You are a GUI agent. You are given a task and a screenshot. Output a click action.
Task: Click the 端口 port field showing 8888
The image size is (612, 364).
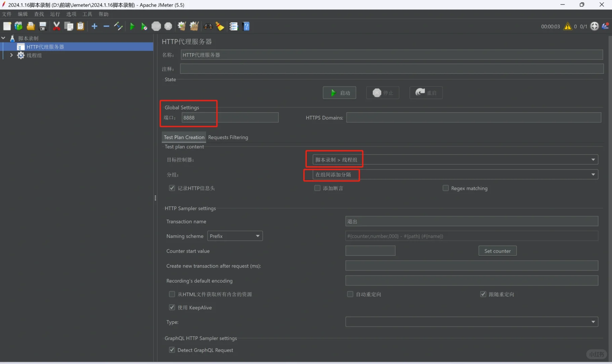tap(230, 118)
